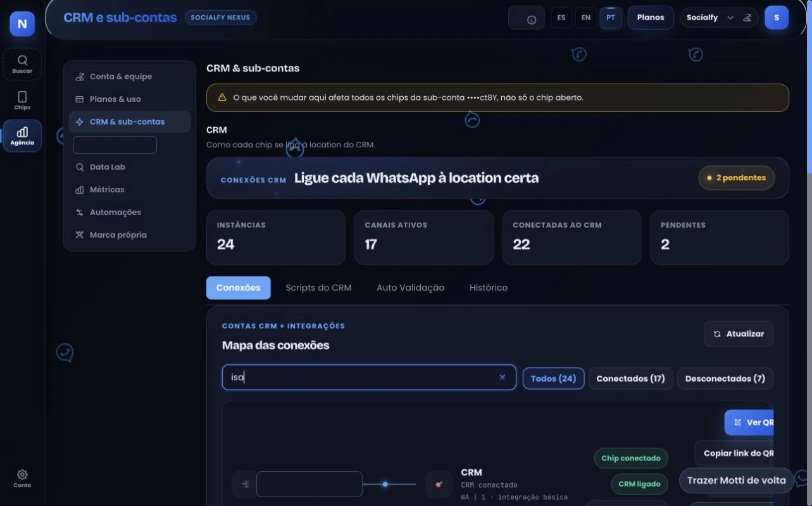The height and width of the screenshot is (506, 812).
Task: Click the info icon in the header
Action: click(532, 20)
